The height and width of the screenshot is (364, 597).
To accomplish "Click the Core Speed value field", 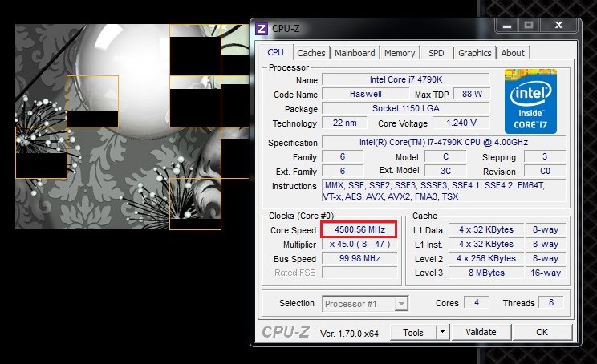I will coord(359,230).
